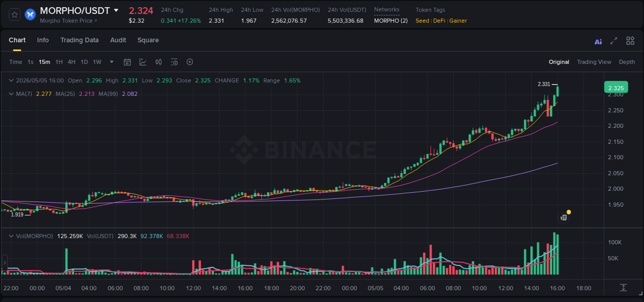The image size is (644, 302).
Task: Add MORPHO/USDT to favorites with the star
Action: (x=15, y=14)
